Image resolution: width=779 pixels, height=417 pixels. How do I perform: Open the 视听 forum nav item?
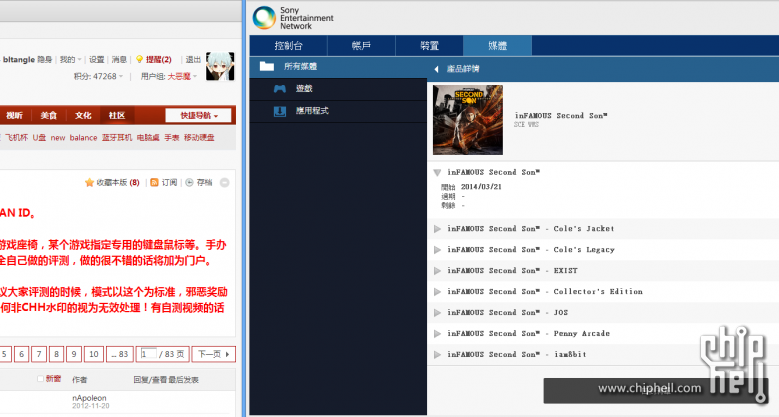[14, 115]
